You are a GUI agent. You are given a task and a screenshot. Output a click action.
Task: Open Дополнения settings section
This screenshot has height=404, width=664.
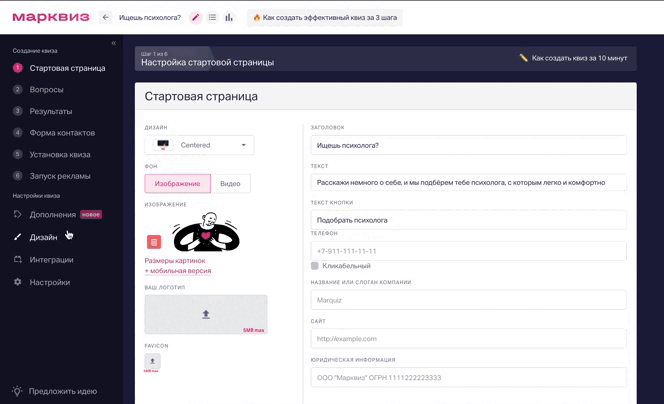(53, 215)
